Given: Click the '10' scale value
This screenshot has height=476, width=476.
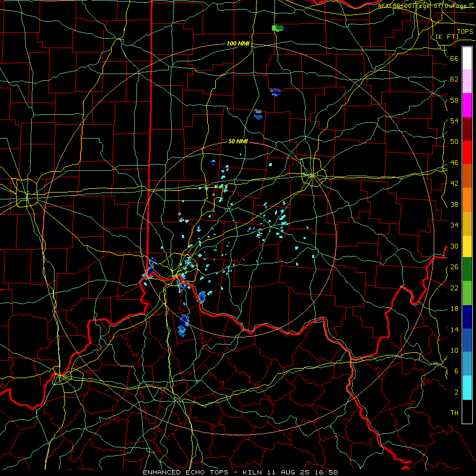Looking at the screenshot, I should [454, 351].
